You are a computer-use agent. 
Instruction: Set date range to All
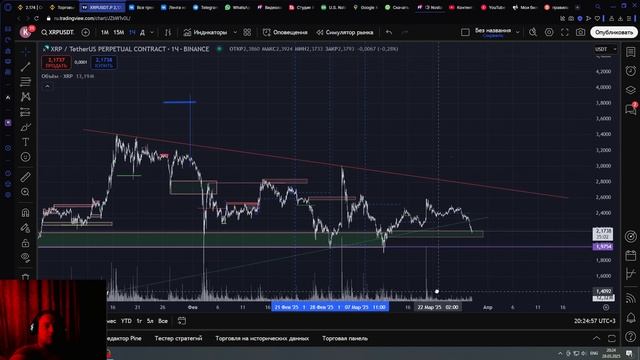(163, 321)
